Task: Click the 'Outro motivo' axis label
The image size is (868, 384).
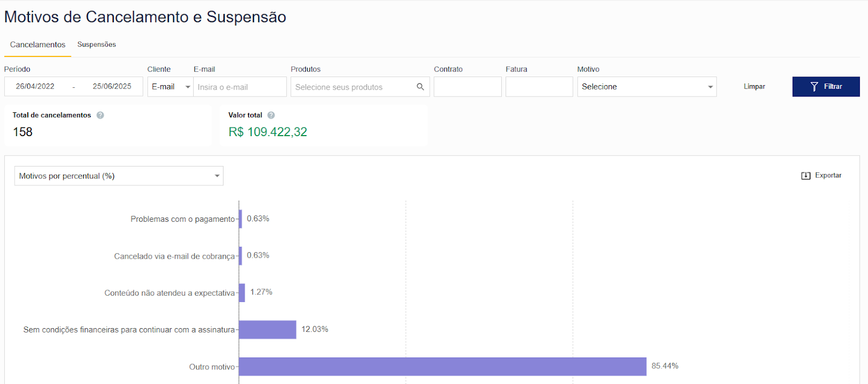Action: 212,367
